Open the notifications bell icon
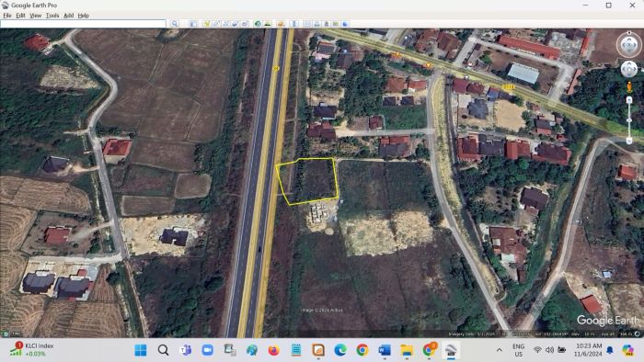Screen dimensions: 644x362 pyautogui.click(x=610, y=350)
